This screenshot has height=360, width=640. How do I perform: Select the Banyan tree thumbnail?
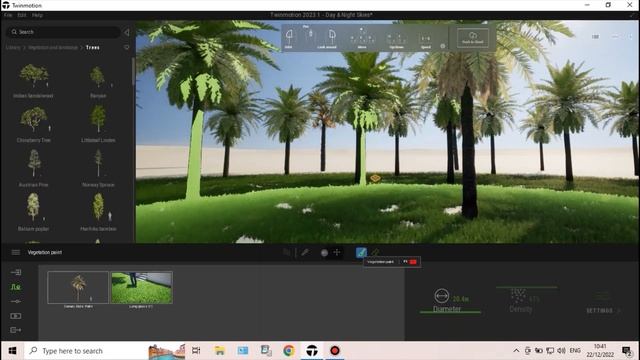click(98, 77)
